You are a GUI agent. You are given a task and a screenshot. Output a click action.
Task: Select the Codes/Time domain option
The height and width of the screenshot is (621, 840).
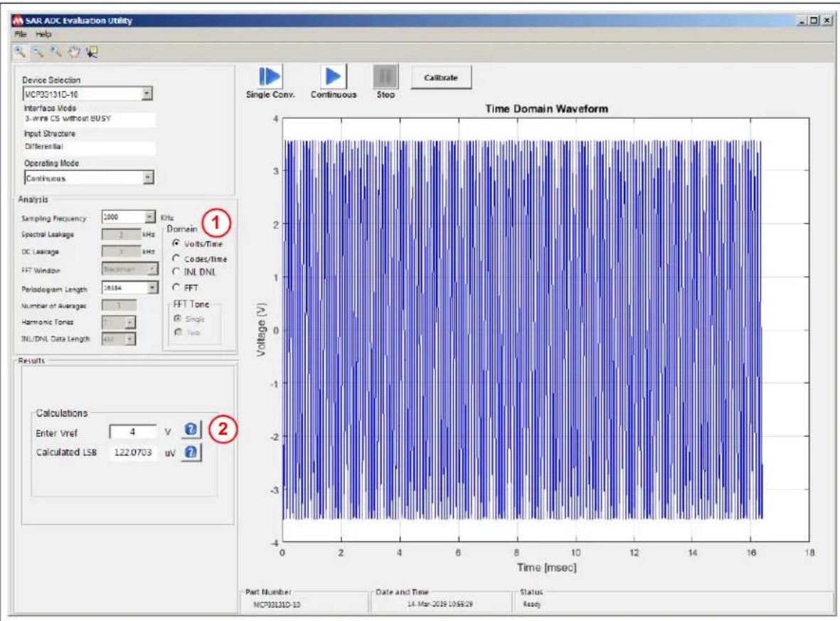176,258
